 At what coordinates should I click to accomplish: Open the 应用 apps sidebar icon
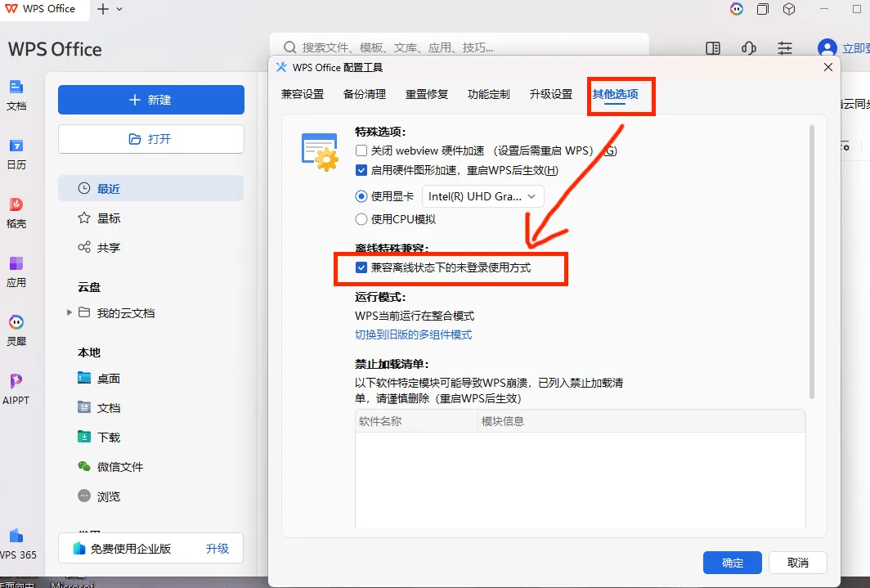pyautogui.click(x=16, y=272)
